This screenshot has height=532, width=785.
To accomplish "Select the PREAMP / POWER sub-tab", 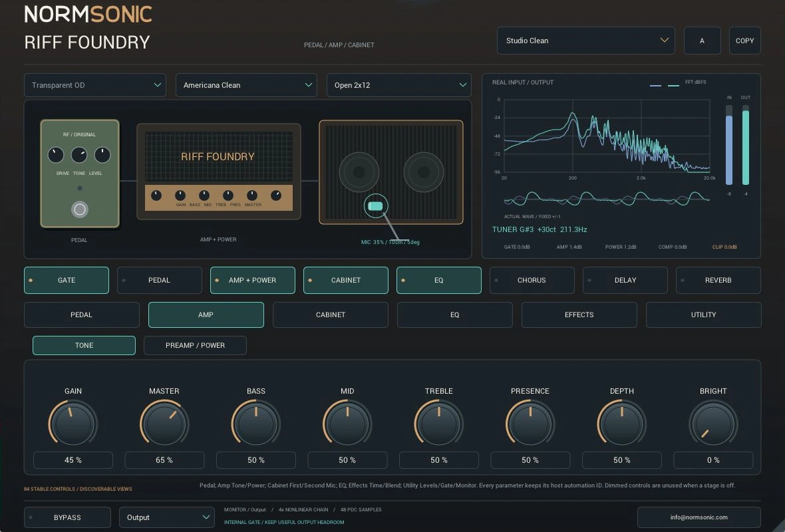I will (195, 345).
